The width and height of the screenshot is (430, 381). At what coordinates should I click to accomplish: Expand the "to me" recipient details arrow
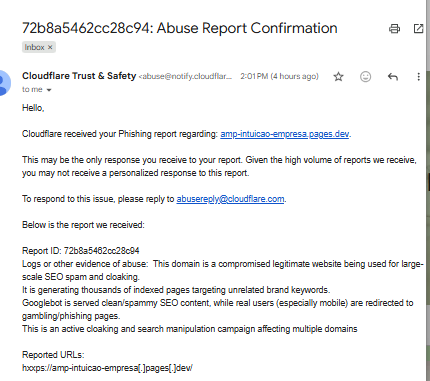pos(49,90)
